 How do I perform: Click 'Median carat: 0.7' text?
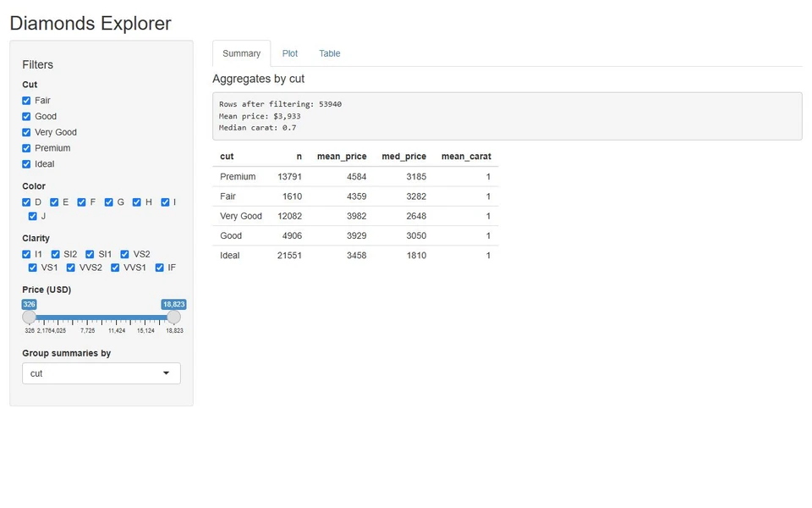coord(257,128)
